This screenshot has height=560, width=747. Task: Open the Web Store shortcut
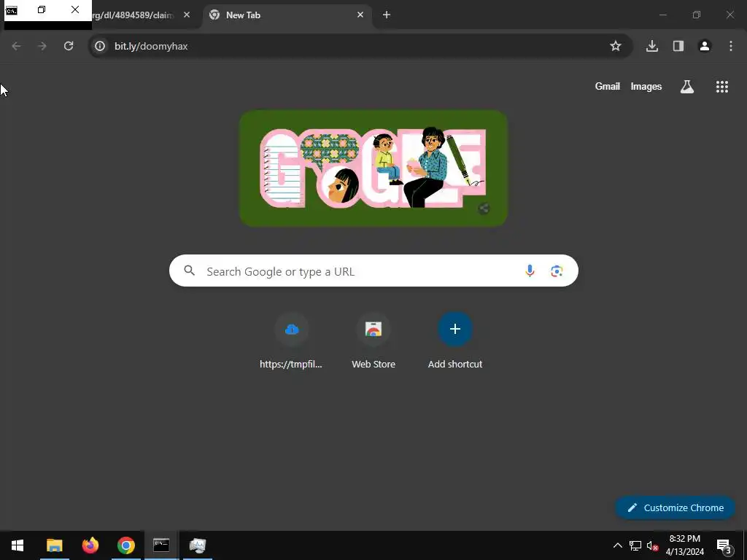pos(373,340)
